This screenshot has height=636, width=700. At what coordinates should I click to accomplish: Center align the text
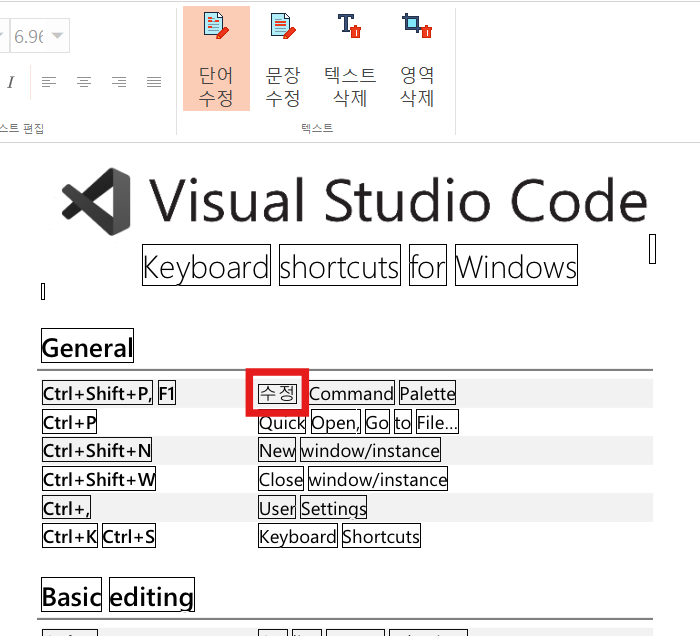coord(84,82)
